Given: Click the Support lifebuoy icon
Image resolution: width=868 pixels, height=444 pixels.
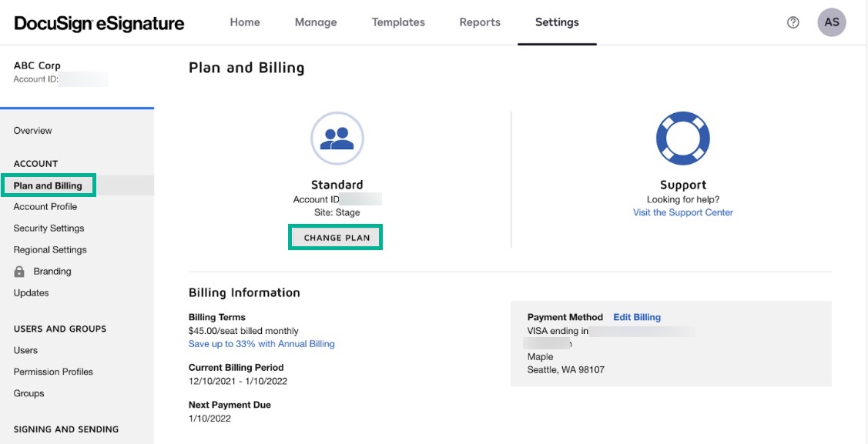Looking at the screenshot, I should (684, 139).
